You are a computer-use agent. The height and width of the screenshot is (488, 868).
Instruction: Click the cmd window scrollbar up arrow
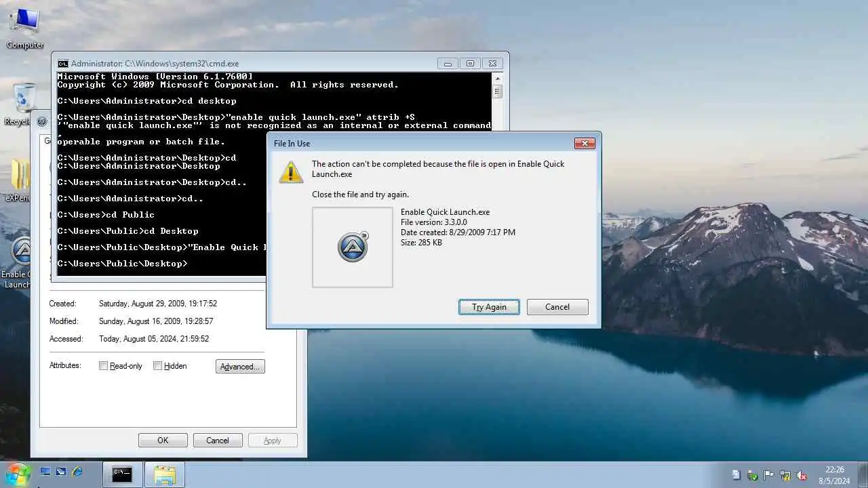497,77
